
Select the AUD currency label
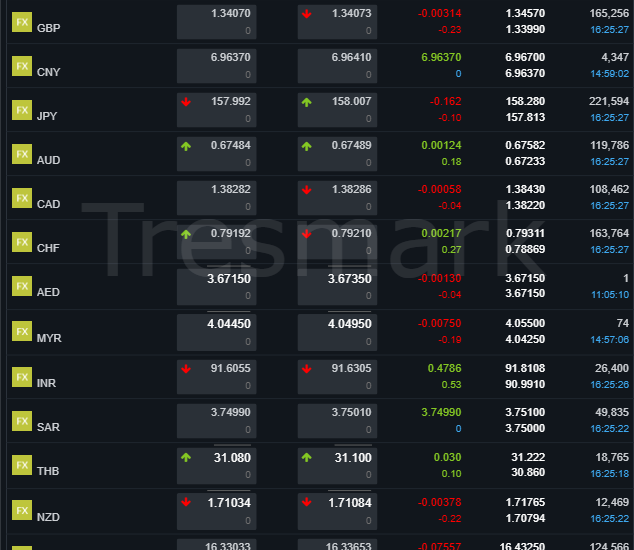click(49, 161)
